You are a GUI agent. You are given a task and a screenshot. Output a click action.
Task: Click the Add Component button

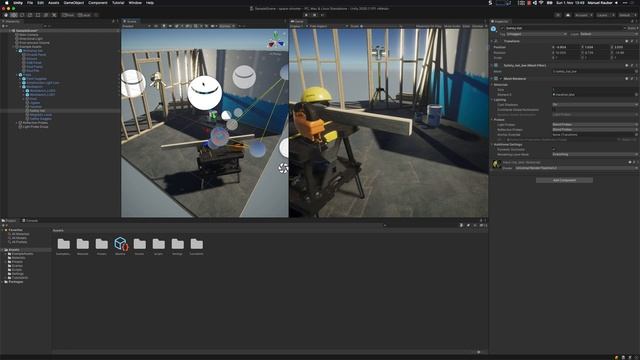pyautogui.click(x=564, y=180)
